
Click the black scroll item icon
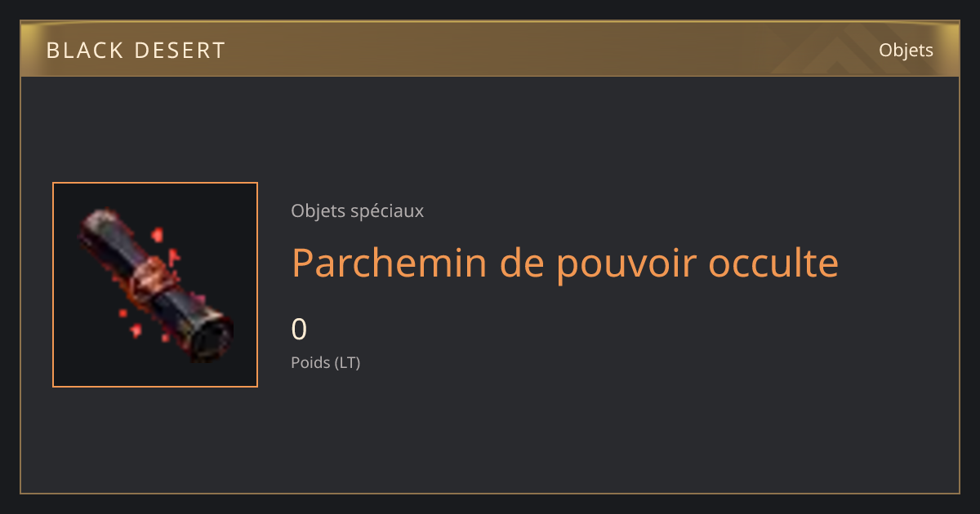(x=155, y=285)
